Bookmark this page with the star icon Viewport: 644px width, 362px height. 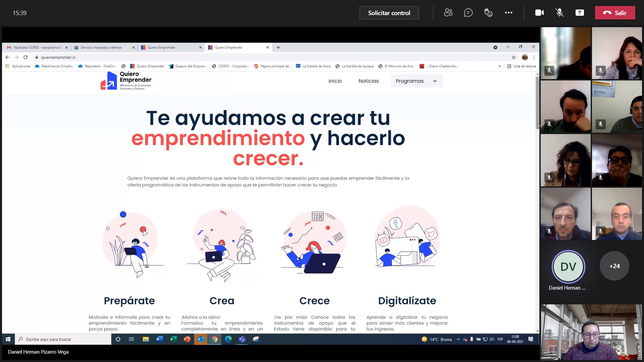(514, 57)
